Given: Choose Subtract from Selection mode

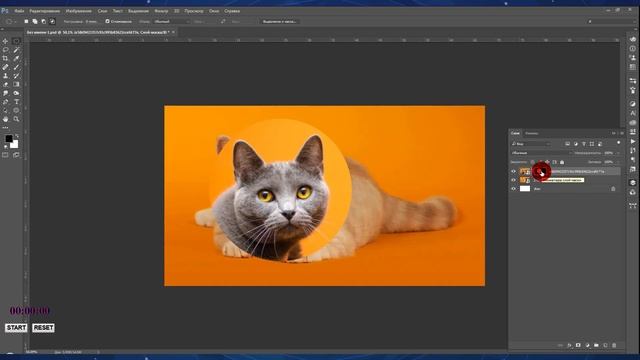Looking at the screenshot, I should (x=44, y=21).
